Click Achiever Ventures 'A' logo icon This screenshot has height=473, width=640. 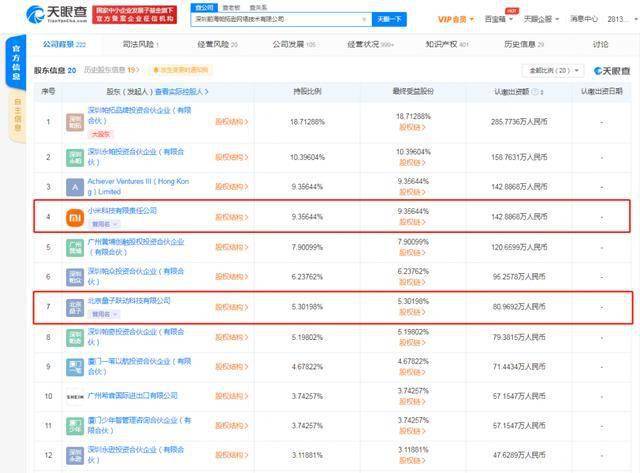pyautogui.click(x=76, y=186)
